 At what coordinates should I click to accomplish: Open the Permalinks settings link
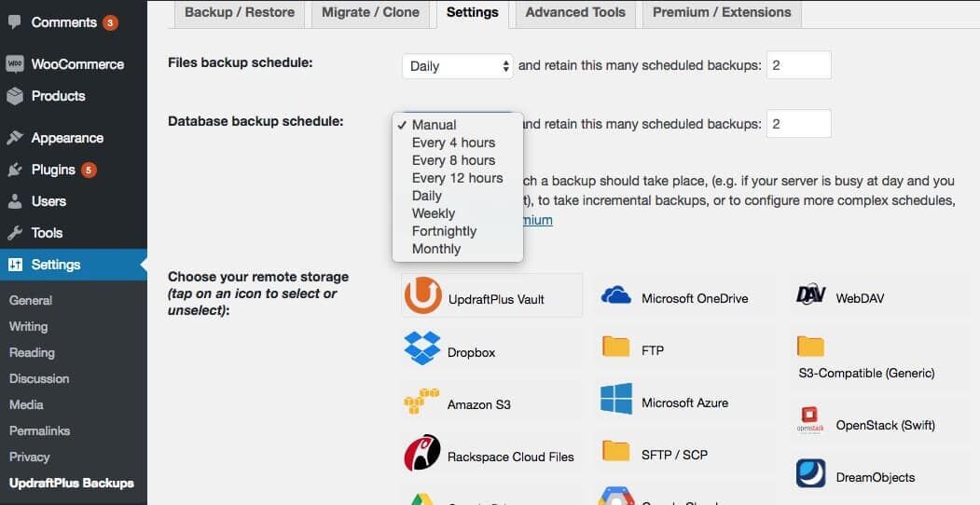40,430
